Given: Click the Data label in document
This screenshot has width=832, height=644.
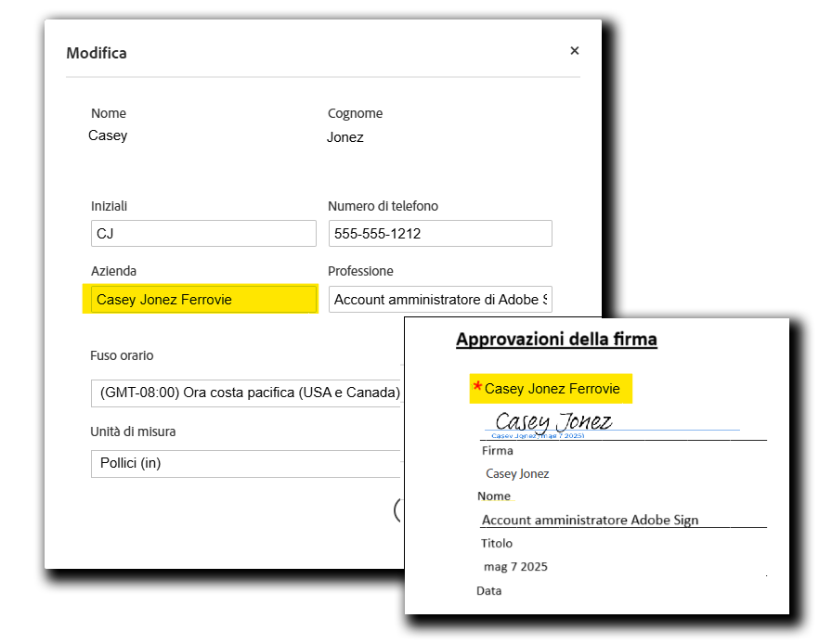Looking at the screenshot, I should pos(488,590).
